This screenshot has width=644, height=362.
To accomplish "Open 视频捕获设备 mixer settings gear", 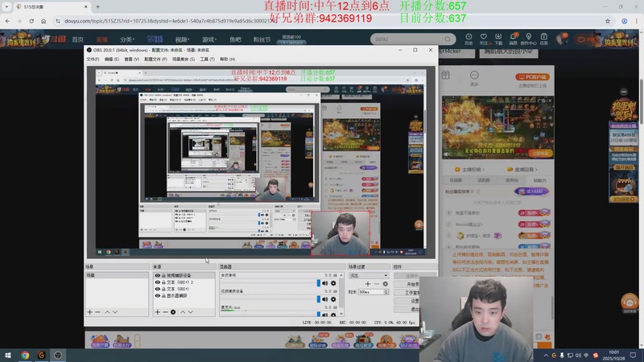I will click(x=333, y=299).
